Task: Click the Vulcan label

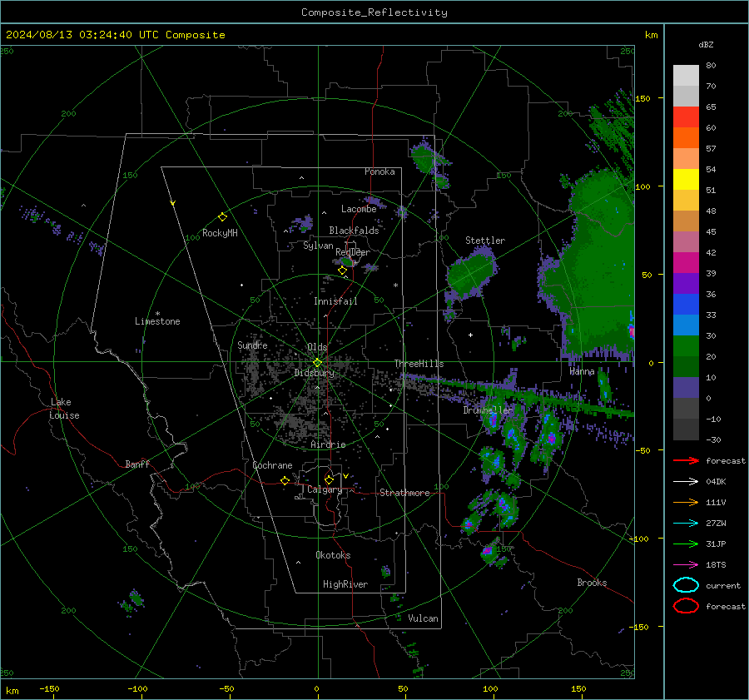Action: (423, 618)
